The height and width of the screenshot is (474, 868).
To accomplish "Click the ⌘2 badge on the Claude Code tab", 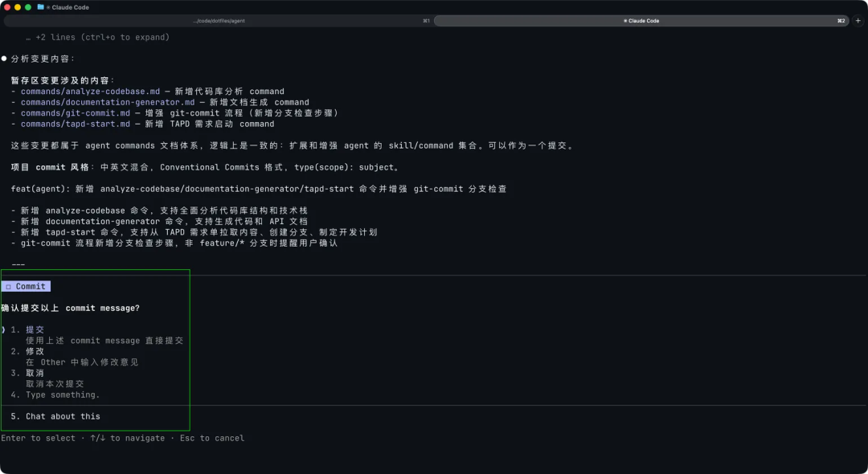I will coord(841,21).
